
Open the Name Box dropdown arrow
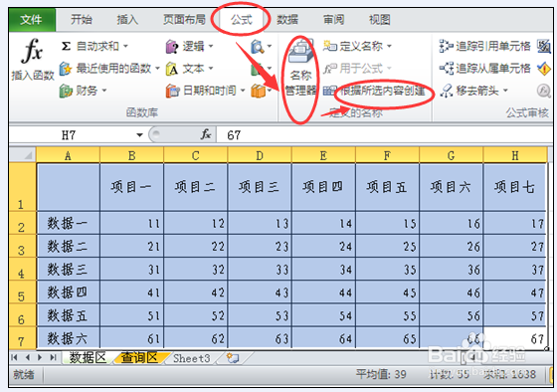tap(139, 135)
